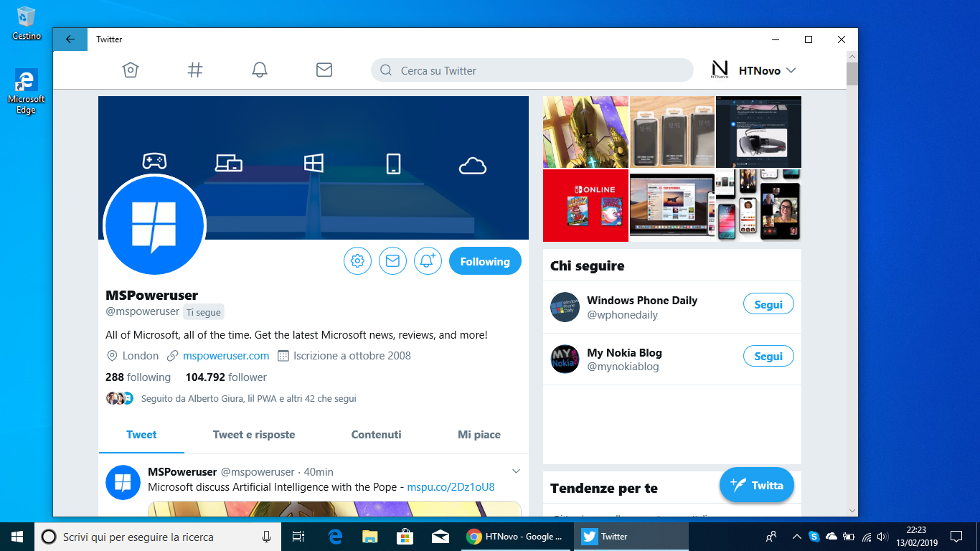Click the HTNovo account logo icon
This screenshot has width=980, height=551.
point(720,70)
